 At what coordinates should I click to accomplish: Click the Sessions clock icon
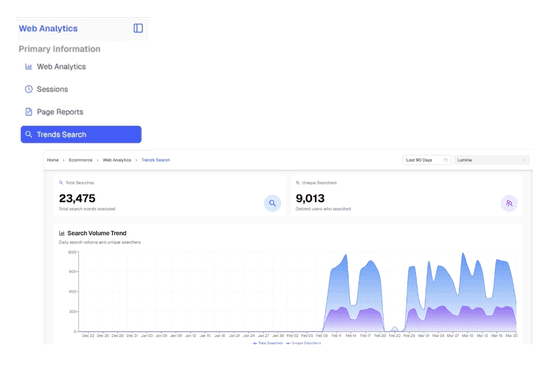tap(29, 89)
